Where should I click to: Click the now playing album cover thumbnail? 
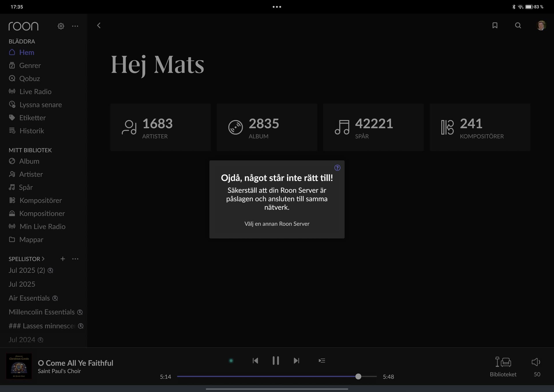pyautogui.click(x=19, y=366)
